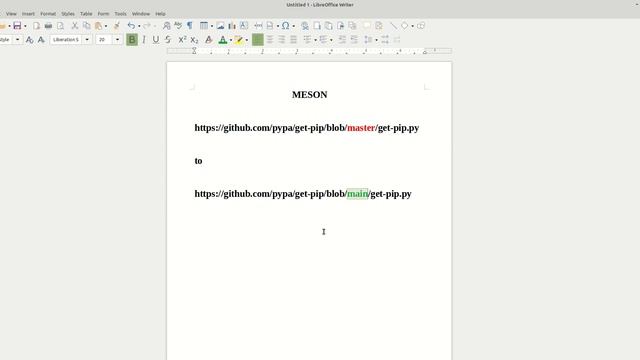This screenshot has width=640, height=360.
Task: Click the New Style from Selection icon
Action: [x=41, y=40]
